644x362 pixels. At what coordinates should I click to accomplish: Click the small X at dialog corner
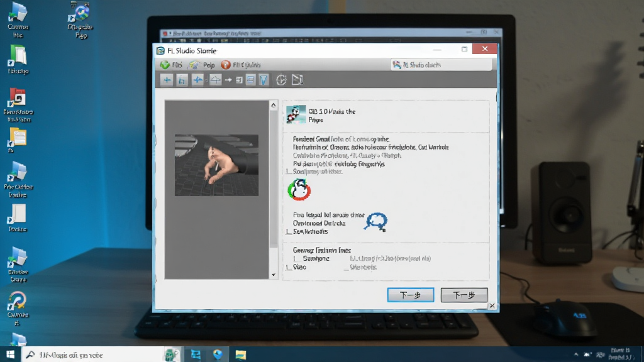(x=492, y=306)
